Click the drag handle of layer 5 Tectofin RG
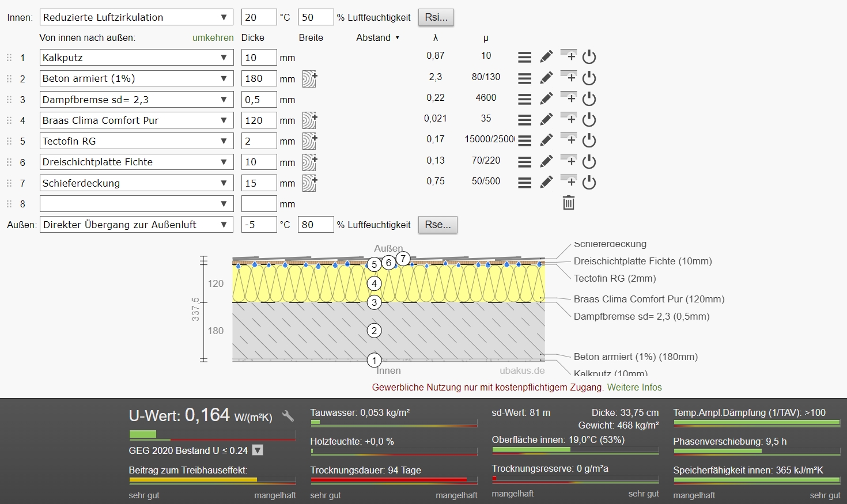The height and width of the screenshot is (504, 847). click(9, 141)
